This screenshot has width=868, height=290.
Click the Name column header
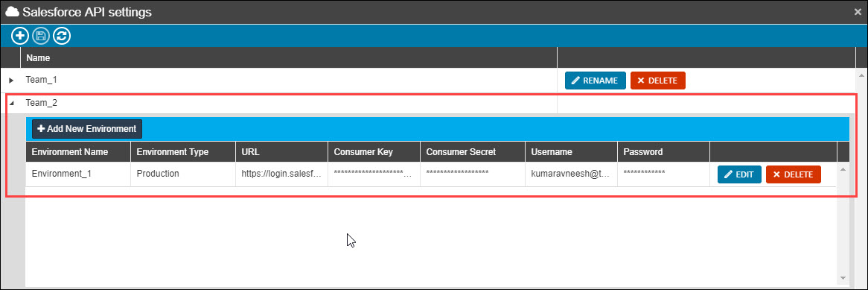(x=289, y=57)
